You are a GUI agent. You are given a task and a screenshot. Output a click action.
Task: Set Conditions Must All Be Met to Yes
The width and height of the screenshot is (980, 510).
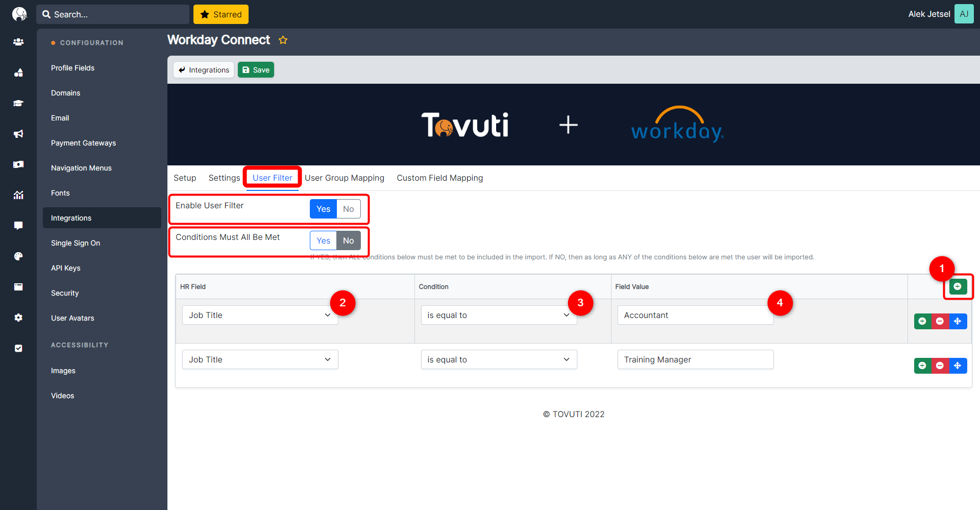323,240
